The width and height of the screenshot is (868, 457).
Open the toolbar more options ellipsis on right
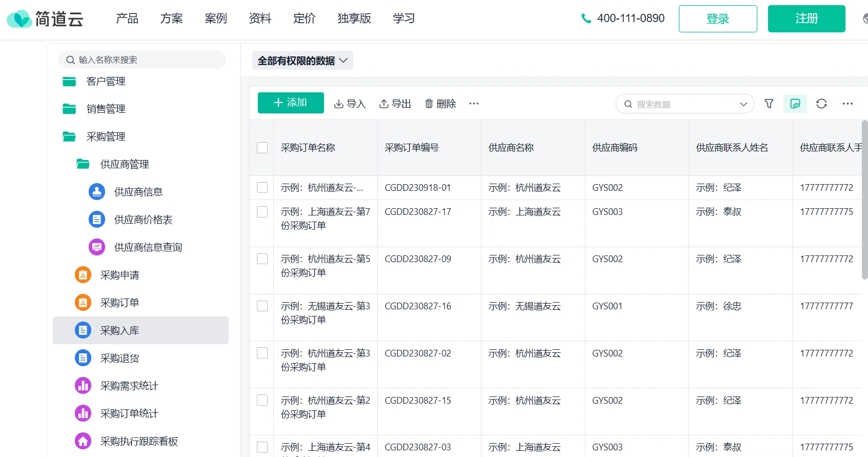click(x=847, y=104)
